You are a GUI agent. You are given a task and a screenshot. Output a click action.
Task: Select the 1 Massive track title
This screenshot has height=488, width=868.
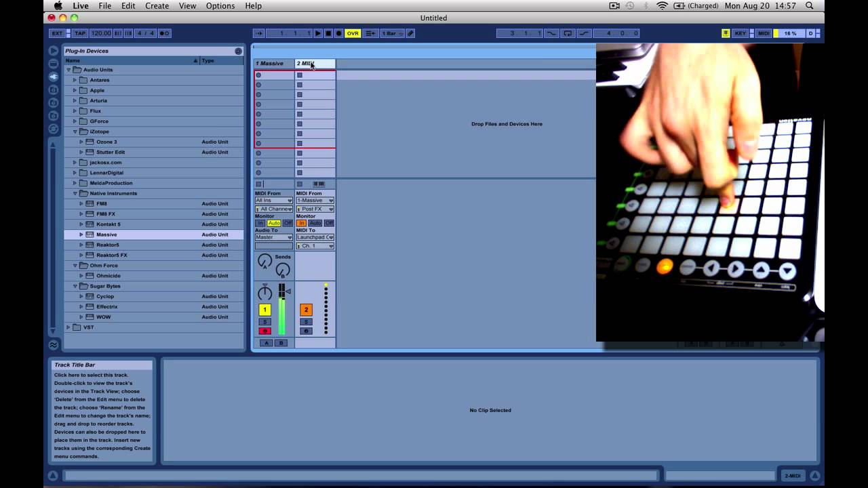[x=274, y=64]
